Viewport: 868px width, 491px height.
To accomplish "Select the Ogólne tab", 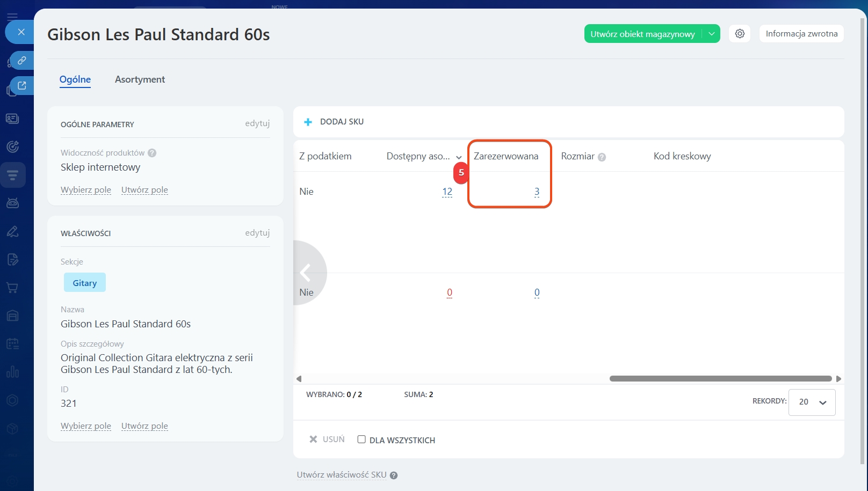I will pos(75,79).
